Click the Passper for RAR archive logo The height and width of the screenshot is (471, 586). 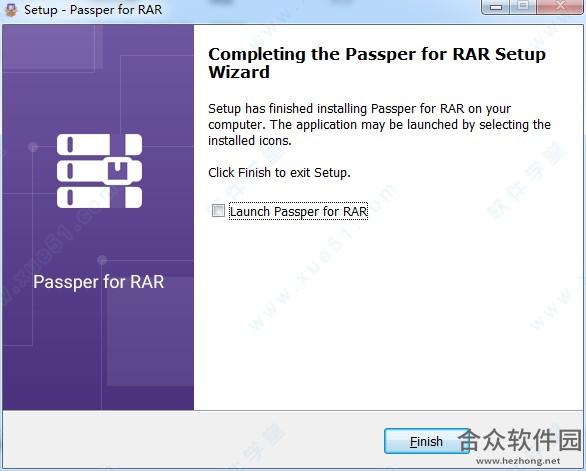99,170
